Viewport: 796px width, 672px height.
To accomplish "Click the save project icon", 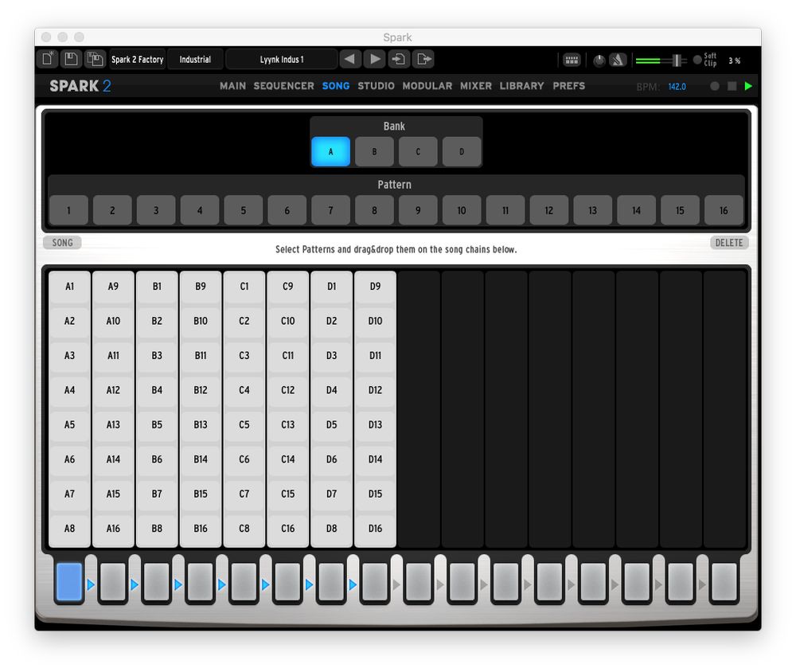I will pyautogui.click(x=72, y=59).
